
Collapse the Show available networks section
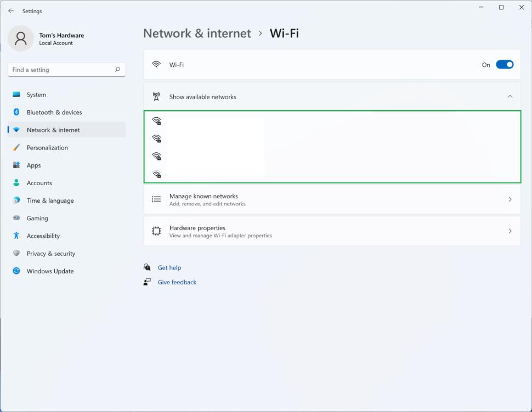(x=510, y=96)
